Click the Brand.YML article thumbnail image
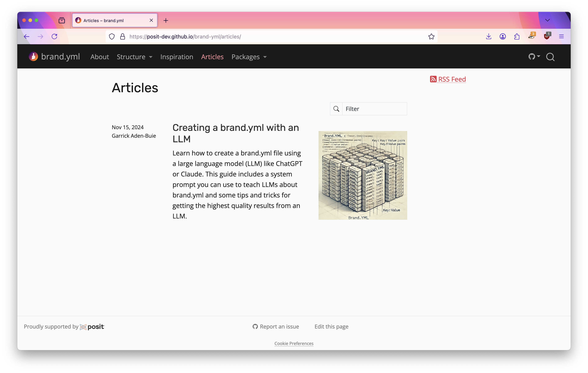This screenshot has height=373, width=588. pos(363,175)
